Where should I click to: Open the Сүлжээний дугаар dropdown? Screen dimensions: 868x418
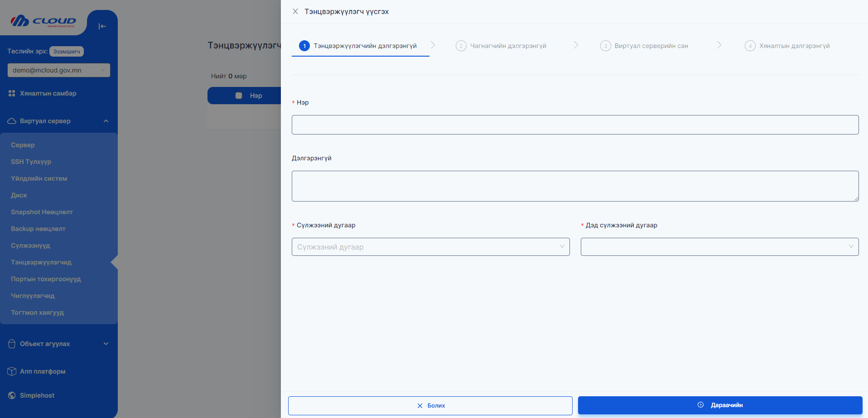(x=430, y=247)
